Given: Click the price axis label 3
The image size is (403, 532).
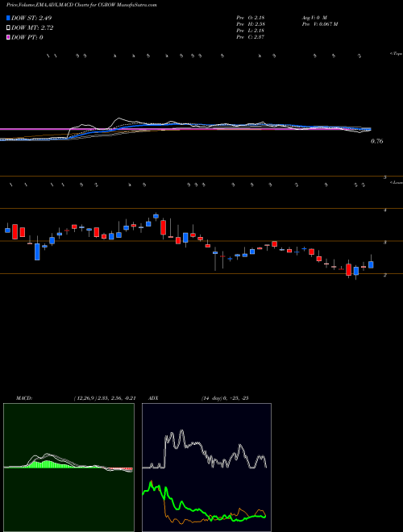Looking at the screenshot, I should click(x=385, y=243).
